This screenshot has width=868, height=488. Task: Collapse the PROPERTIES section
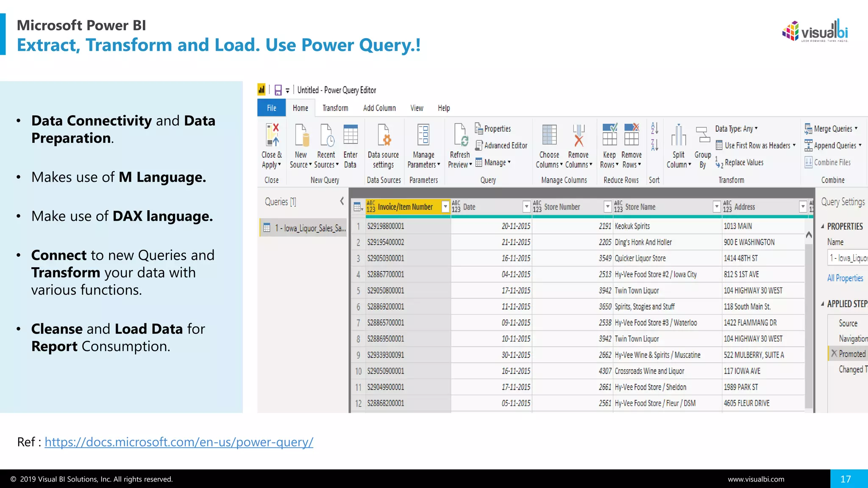823,226
